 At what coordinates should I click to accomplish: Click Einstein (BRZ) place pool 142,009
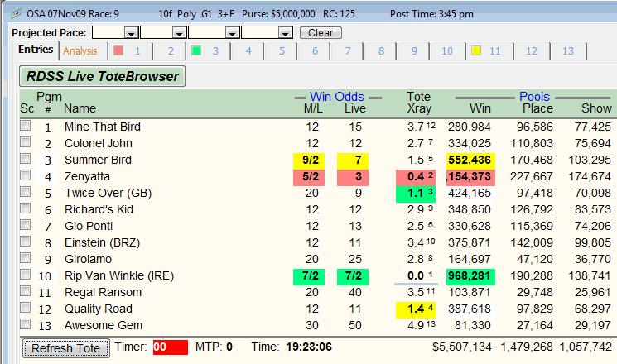point(532,243)
